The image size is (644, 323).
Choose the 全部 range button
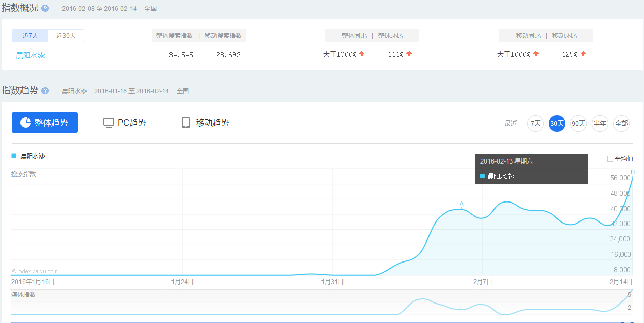(x=621, y=124)
